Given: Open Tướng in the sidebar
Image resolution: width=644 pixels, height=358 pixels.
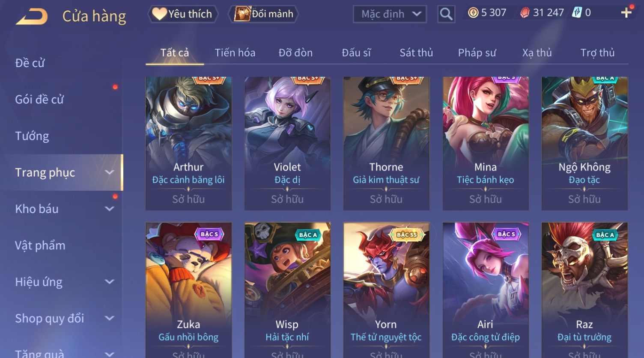Looking at the screenshot, I should [x=32, y=136].
